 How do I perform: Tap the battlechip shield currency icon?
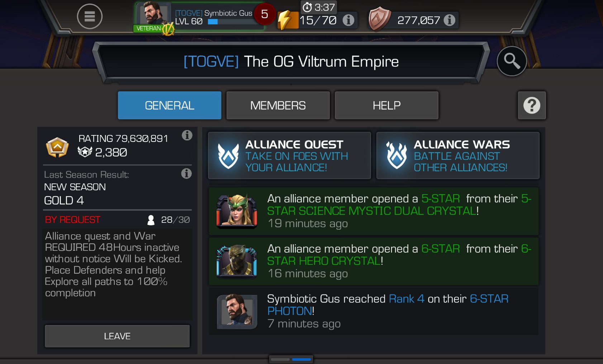coord(379,19)
